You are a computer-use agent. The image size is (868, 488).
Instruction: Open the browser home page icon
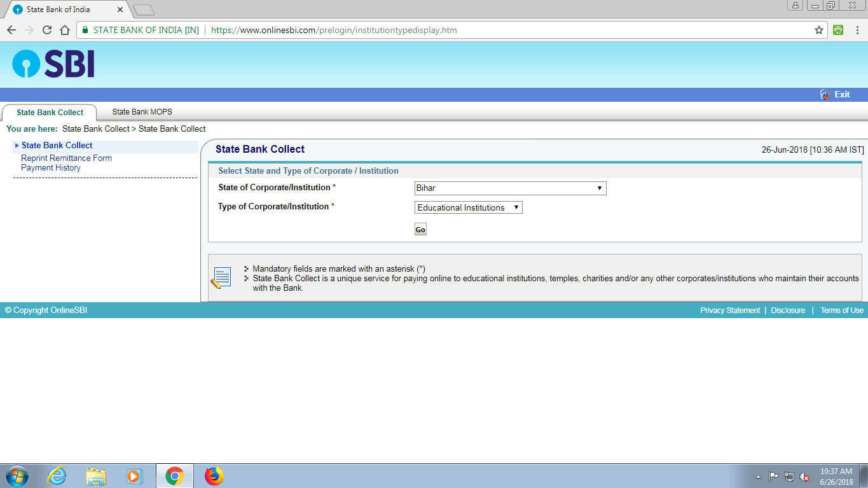click(65, 30)
